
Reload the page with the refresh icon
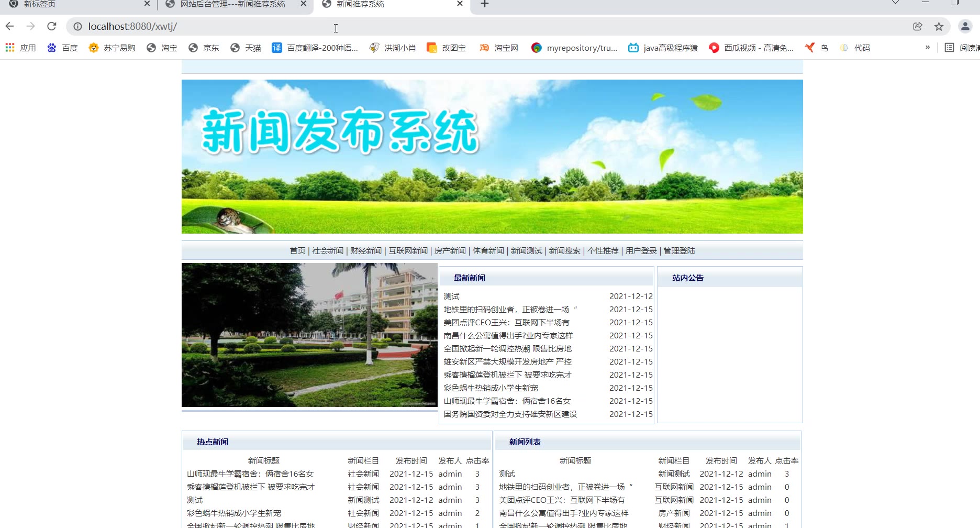51,26
